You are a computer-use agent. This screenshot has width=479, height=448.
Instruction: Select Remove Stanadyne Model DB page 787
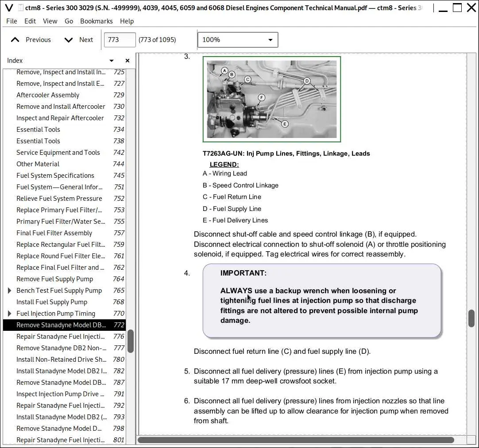(x=64, y=383)
